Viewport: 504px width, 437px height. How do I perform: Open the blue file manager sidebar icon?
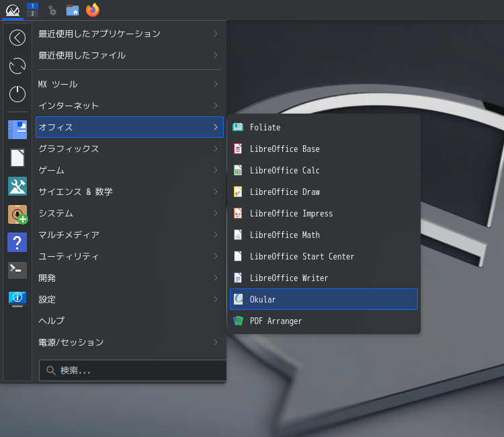[x=17, y=130]
